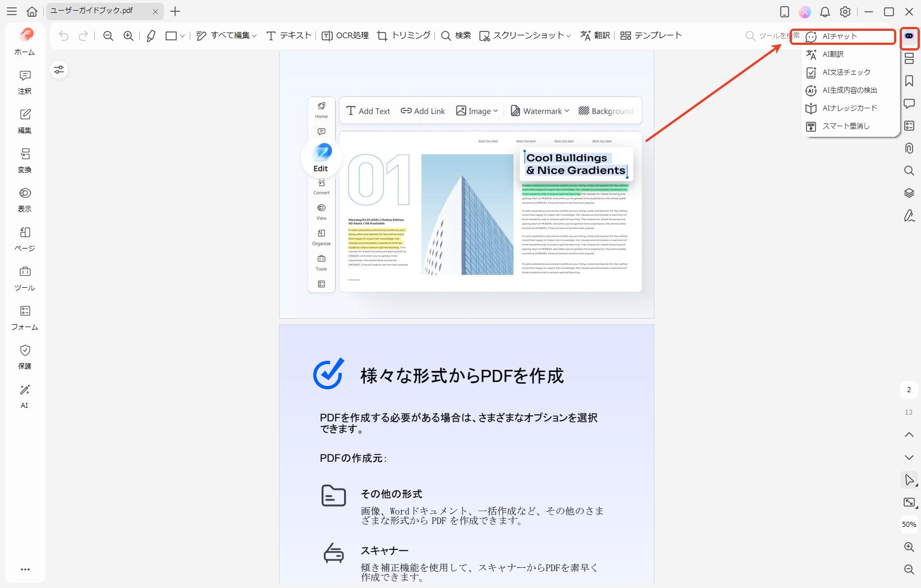This screenshot has width=921, height=588.
Task: Select the highlighter annotation tool
Action: 149,35
